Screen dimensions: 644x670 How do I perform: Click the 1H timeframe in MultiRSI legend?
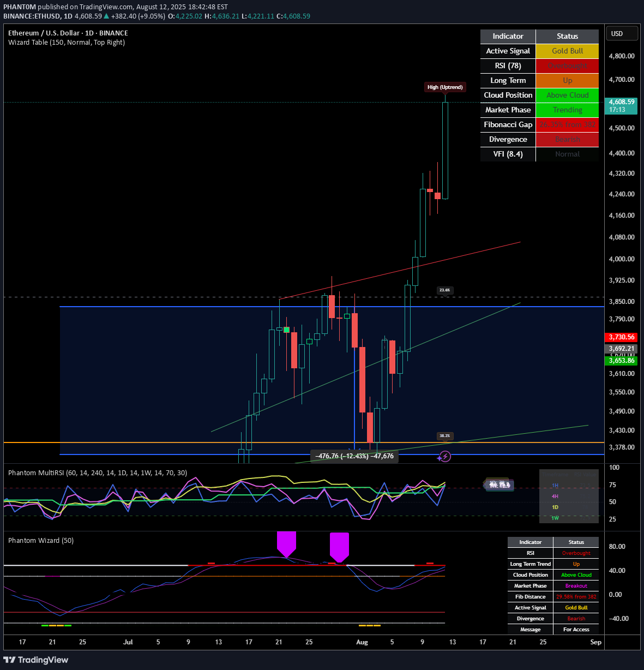click(555, 485)
